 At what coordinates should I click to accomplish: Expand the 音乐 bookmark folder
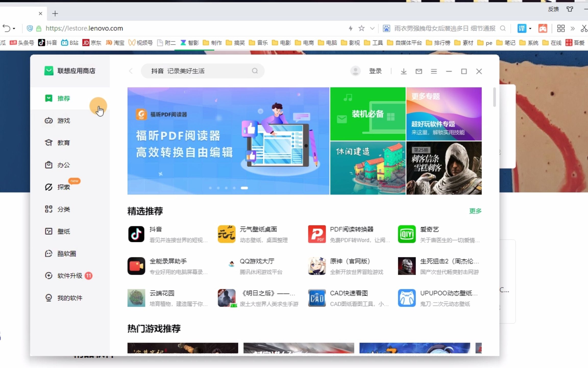click(x=258, y=43)
